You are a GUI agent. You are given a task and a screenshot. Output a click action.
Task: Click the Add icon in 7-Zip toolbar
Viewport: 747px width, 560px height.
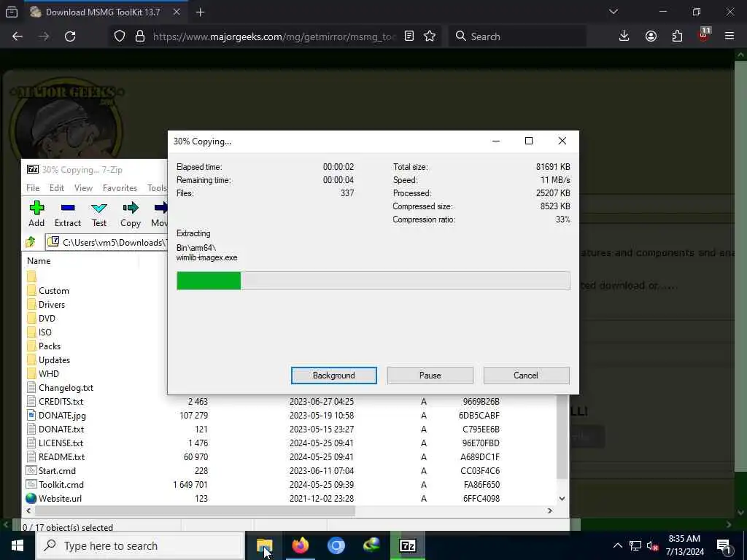click(x=36, y=214)
